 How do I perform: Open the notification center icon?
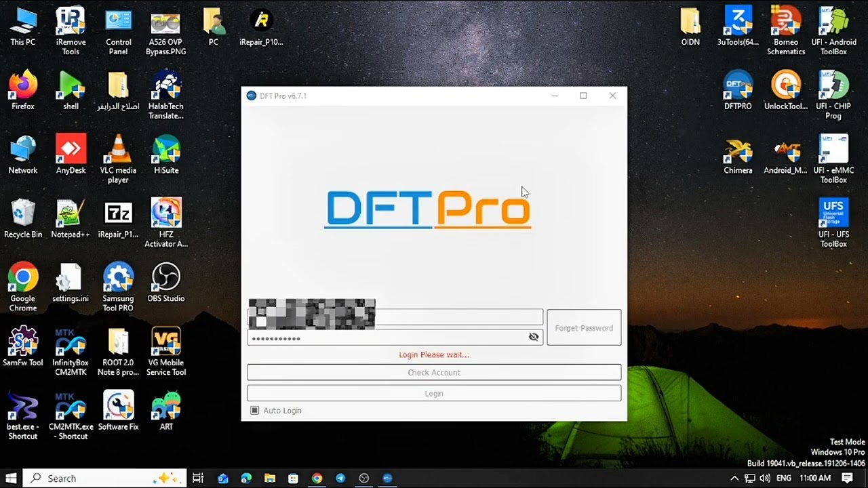coord(848,478)
